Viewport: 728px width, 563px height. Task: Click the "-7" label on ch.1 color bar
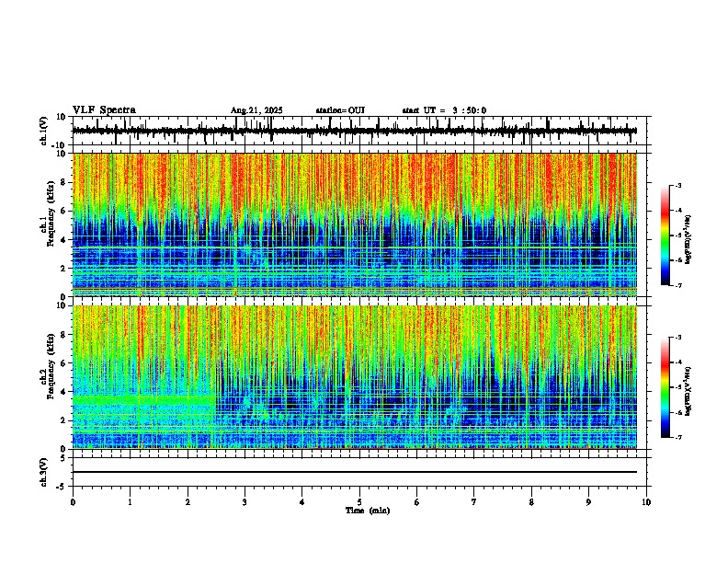[678, 285]
